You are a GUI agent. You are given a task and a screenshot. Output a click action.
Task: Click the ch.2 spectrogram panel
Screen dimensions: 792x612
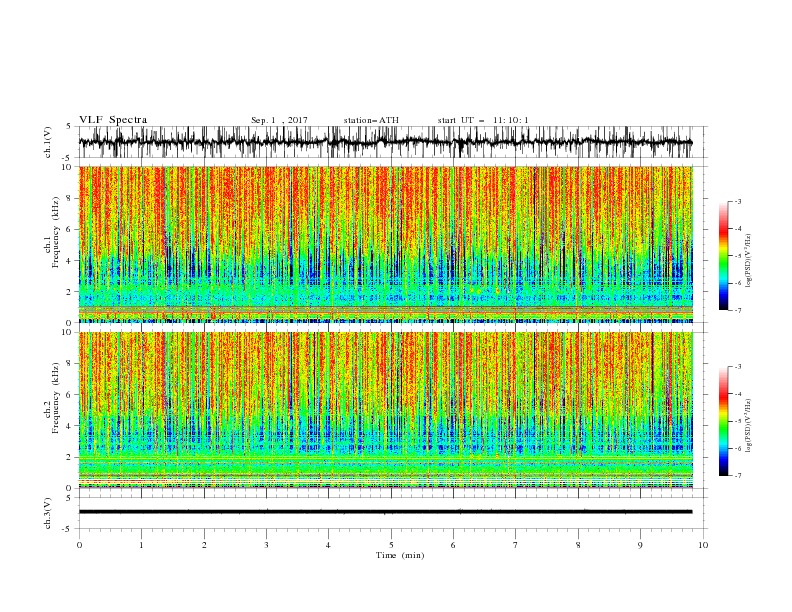(385, 410)
